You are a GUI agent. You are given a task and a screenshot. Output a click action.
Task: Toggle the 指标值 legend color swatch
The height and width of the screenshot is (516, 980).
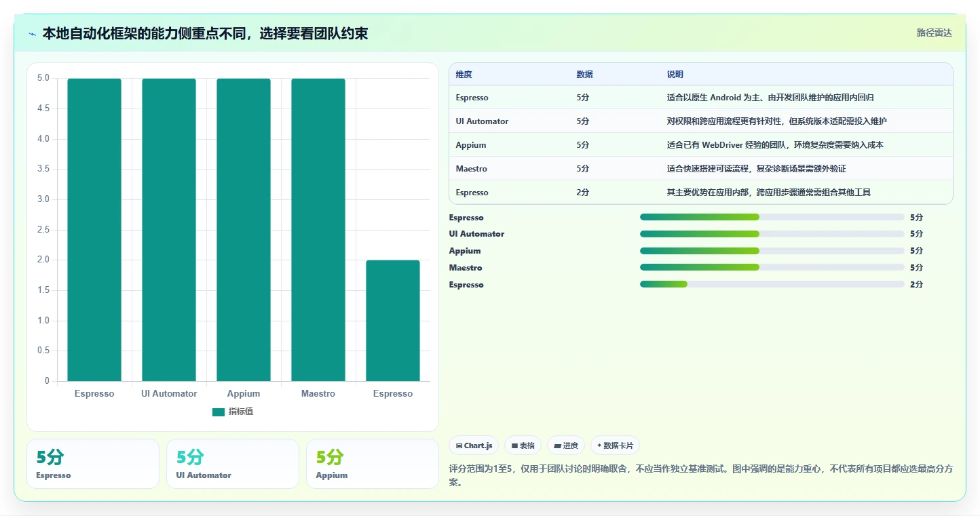point(218,412)
